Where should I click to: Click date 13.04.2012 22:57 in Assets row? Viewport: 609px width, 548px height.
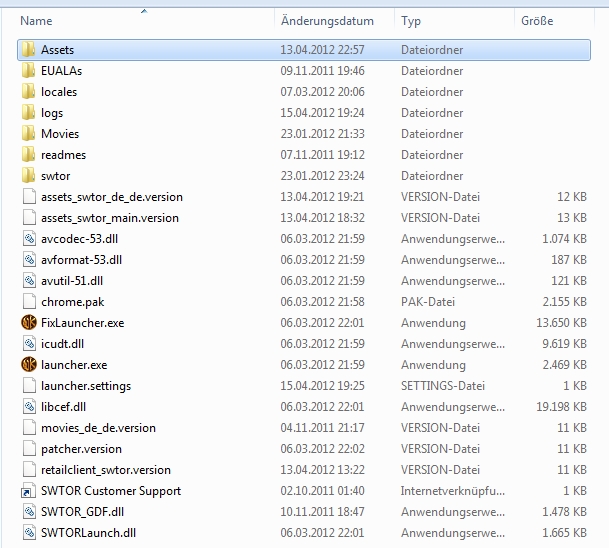point(322,50)
